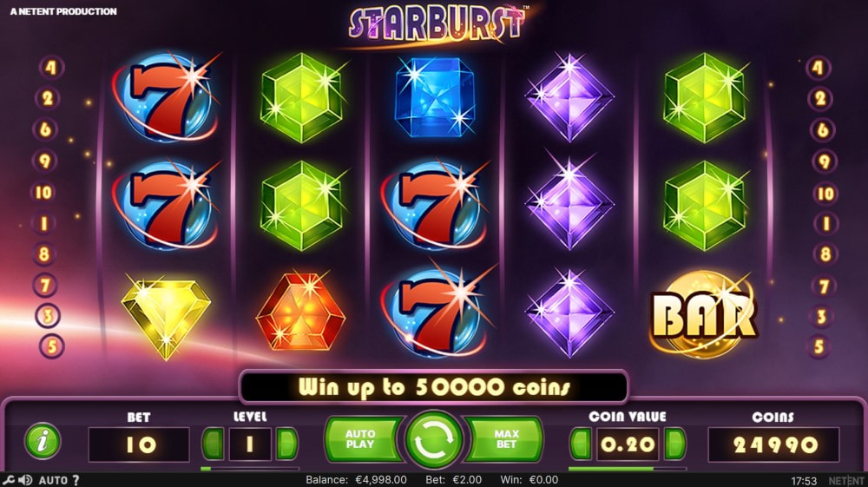
Task: Decrease bet level with left arrow
Action: [x=214, y=444]
